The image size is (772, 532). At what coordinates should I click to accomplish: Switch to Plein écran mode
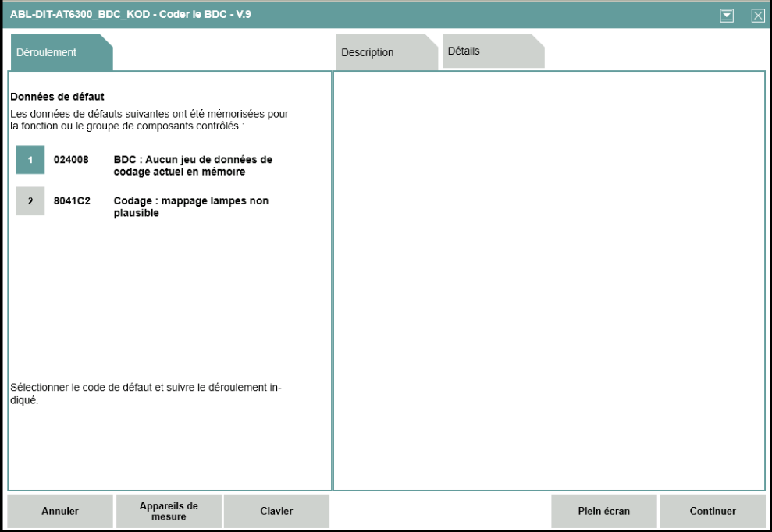(603, 511)
